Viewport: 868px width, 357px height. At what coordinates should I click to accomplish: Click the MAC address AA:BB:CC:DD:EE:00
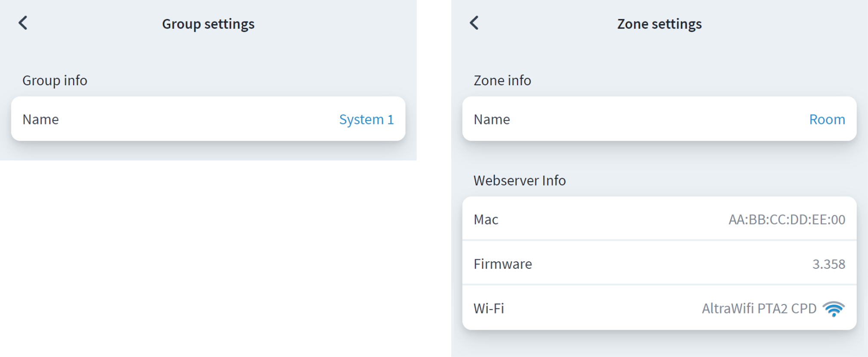coord(786,220)
